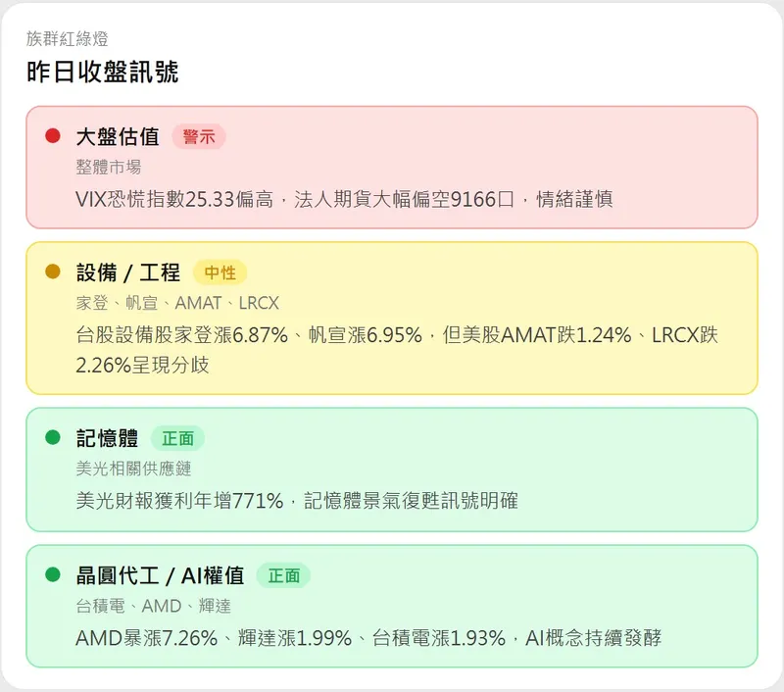Click the 整體市場 subtitle text

coord(108,168)
